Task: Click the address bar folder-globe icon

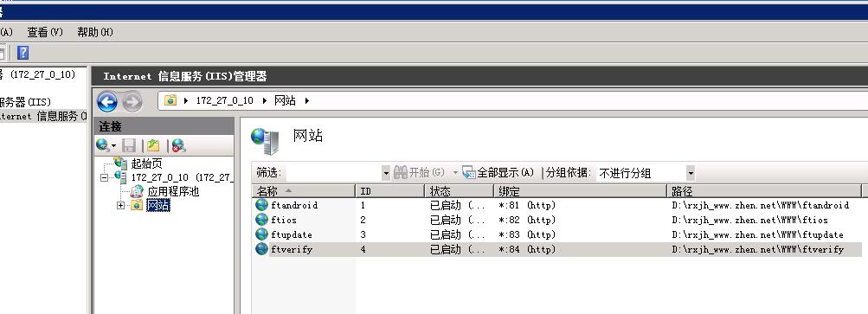Action: (170, 101)
